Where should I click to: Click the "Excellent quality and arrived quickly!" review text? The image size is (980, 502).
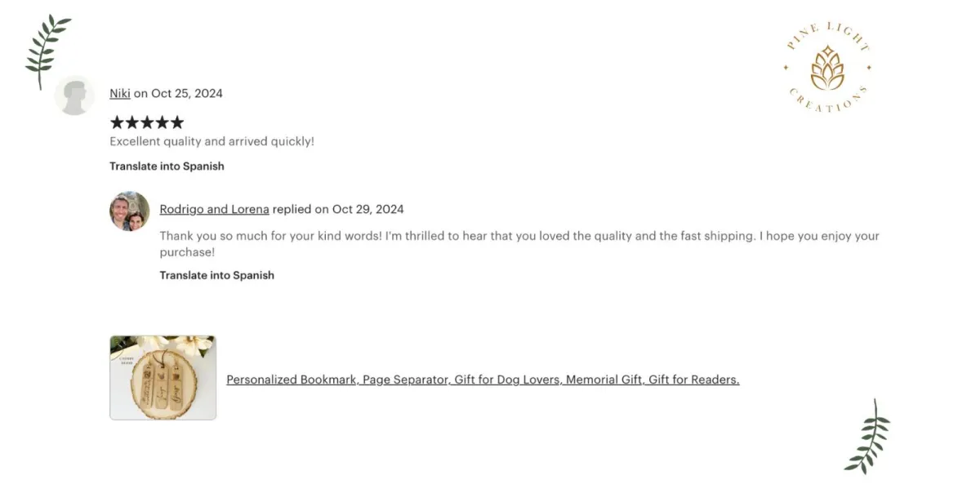click(x=212, y=141)
